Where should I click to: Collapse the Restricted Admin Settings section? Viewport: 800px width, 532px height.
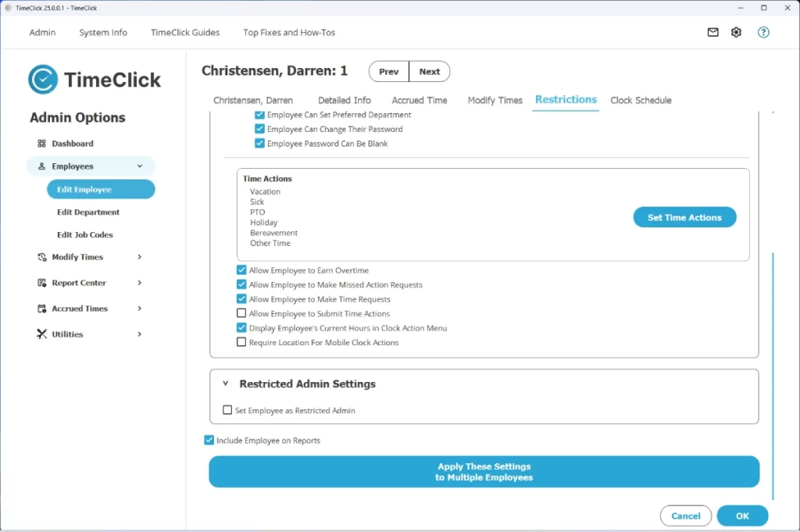(226, 384)
